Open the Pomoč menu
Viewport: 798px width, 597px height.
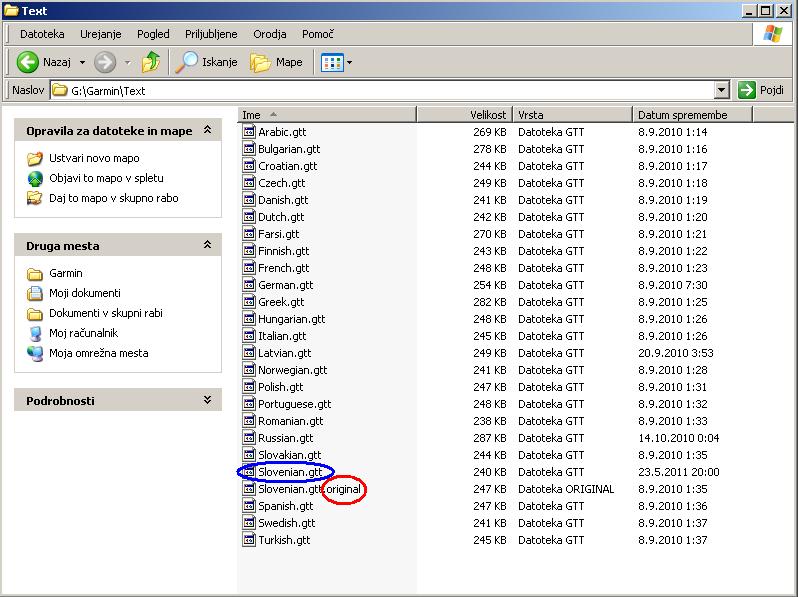coord(318,34)
